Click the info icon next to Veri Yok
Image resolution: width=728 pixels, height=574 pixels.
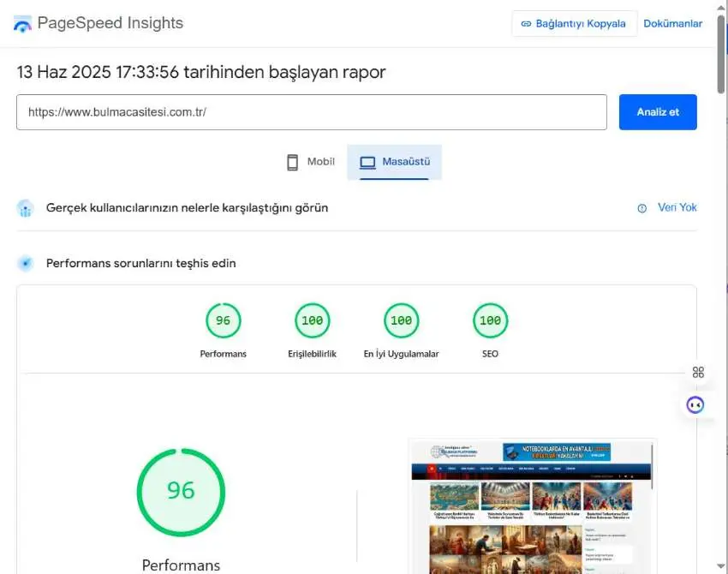click(x=642, y=207)
